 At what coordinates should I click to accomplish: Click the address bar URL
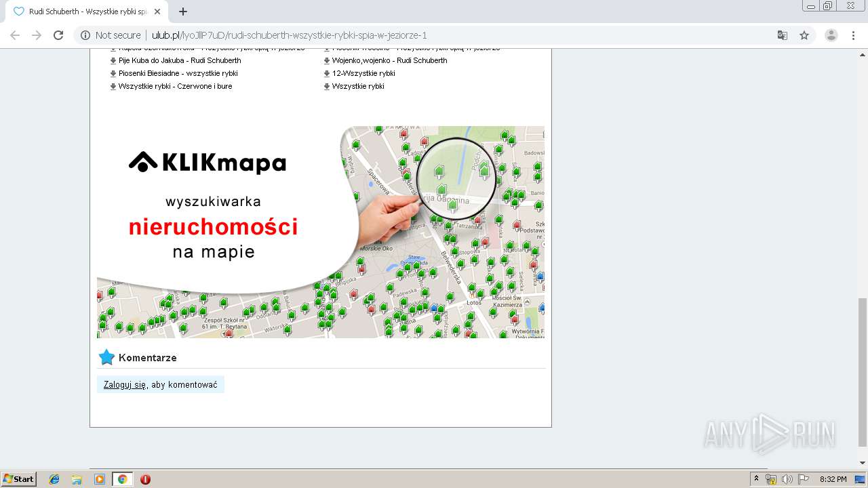(289, 35)
